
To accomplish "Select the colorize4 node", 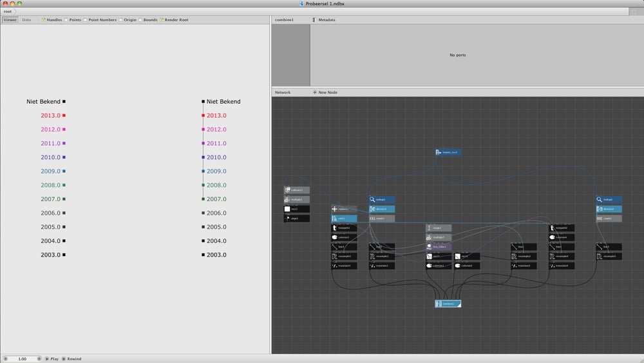I will [x=562, y=237].
